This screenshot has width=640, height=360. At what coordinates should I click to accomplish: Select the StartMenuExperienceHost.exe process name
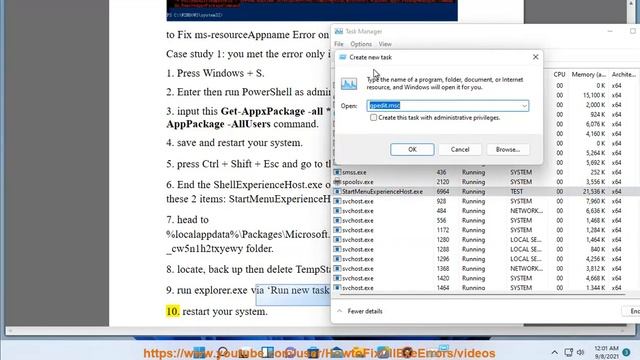pos(382,191)
